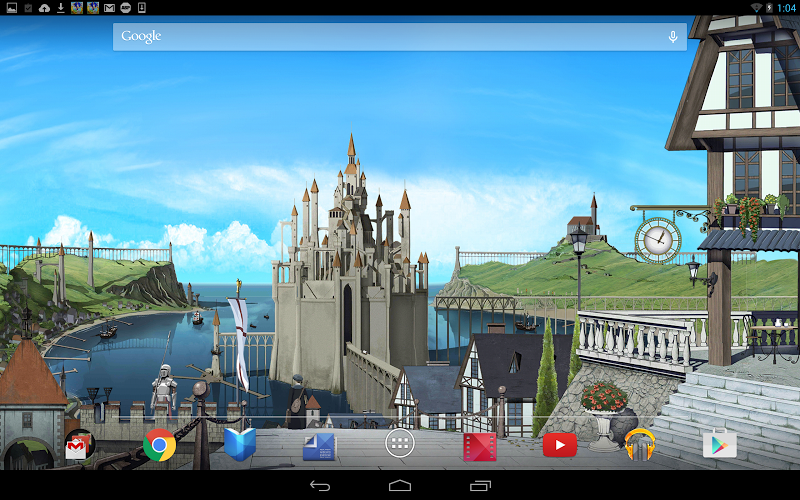This screenshot has width=800, height=500.
Task: Tap the Wi-Fi signal status icon
Action: coord(756,8)
